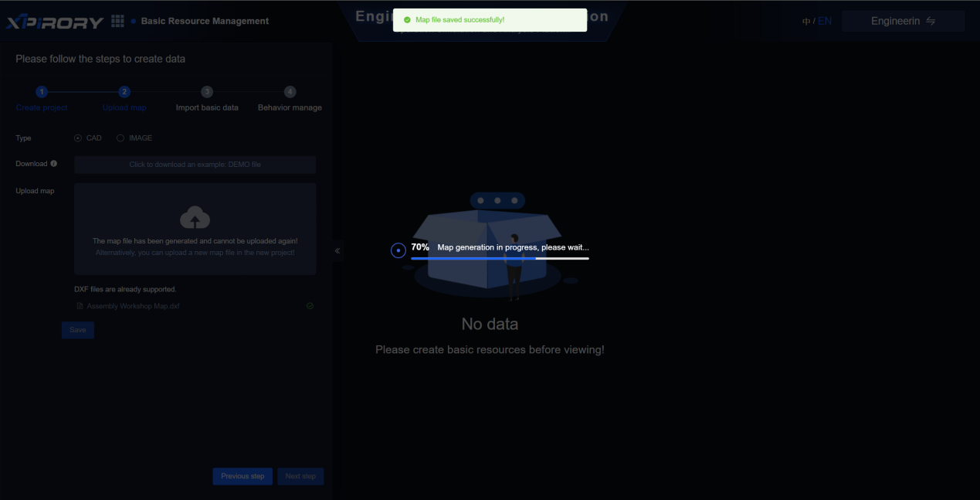Switch interface language to EN
The image size is (980, 500).
click(x=825, y=22)
